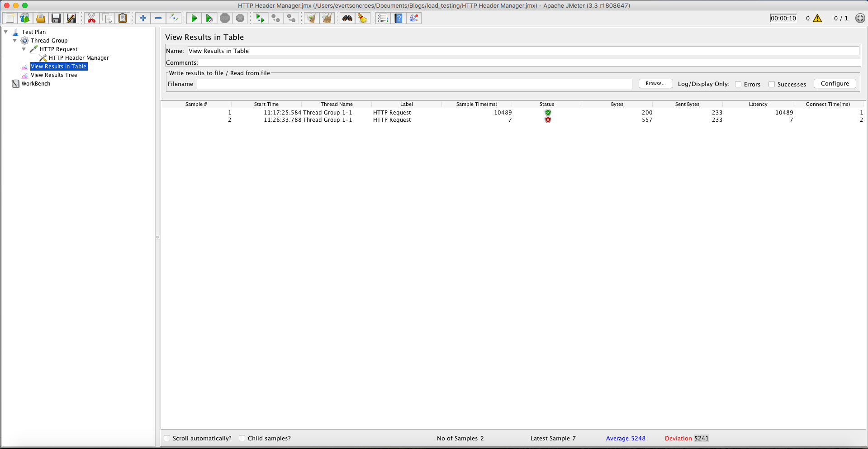The image size is (868, 449).
Task: Open Help with the question mark icon
Action: [x=398, y=18]
